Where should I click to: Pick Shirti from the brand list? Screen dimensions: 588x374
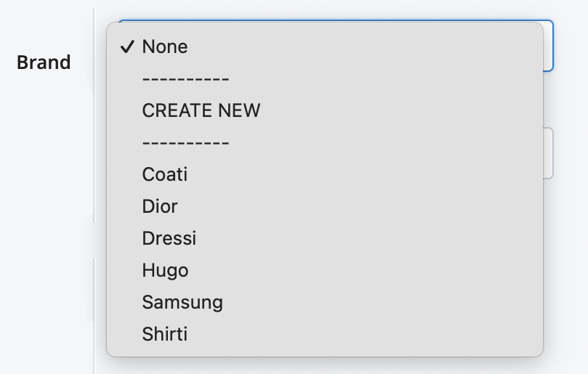point(325,334)
